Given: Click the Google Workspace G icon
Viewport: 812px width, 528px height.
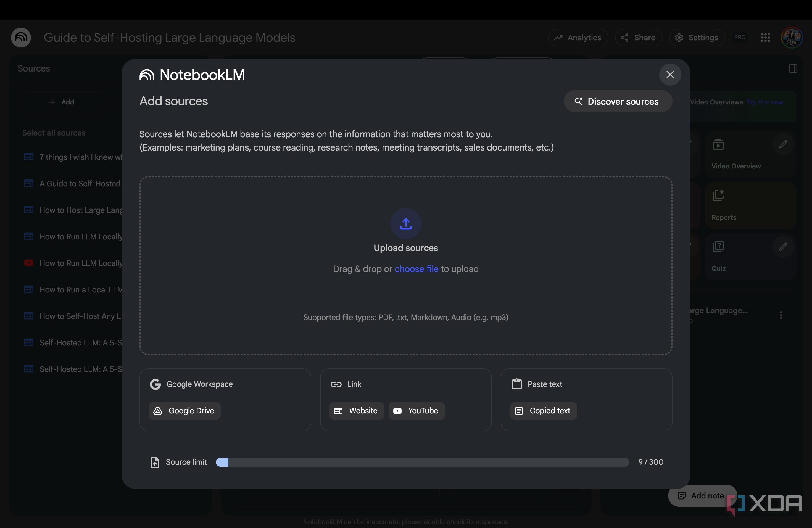Looking at the screenshot, I should click(x=155, y=384).
